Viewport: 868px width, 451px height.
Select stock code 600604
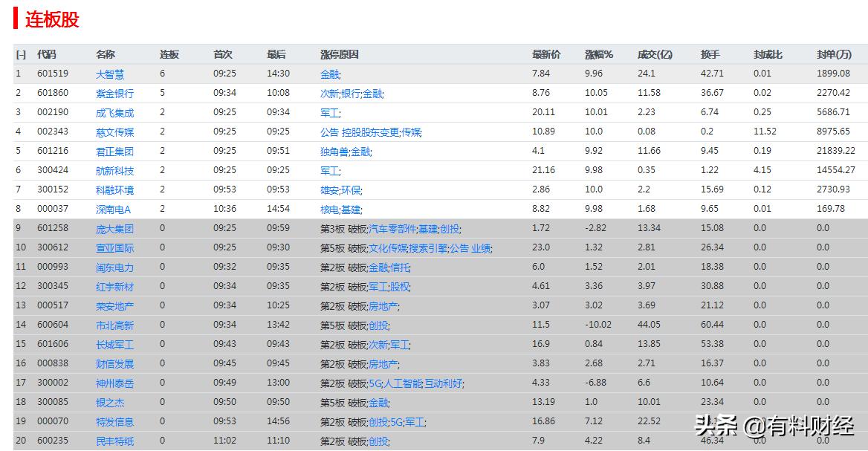coord(53,324)
